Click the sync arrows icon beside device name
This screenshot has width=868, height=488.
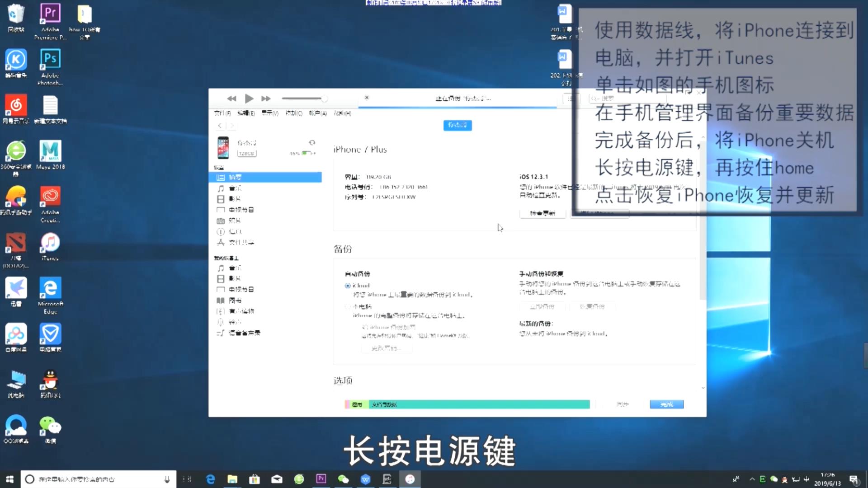pos(312,142)
